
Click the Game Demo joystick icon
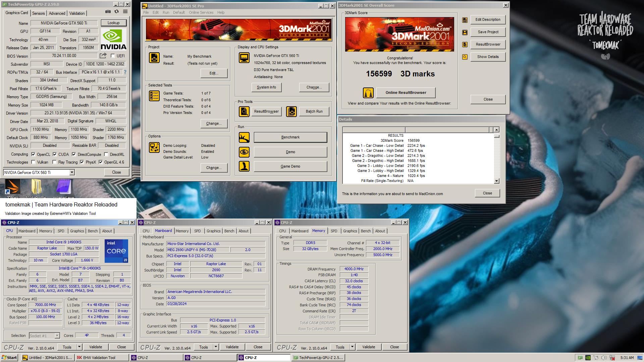coord(244,167)
